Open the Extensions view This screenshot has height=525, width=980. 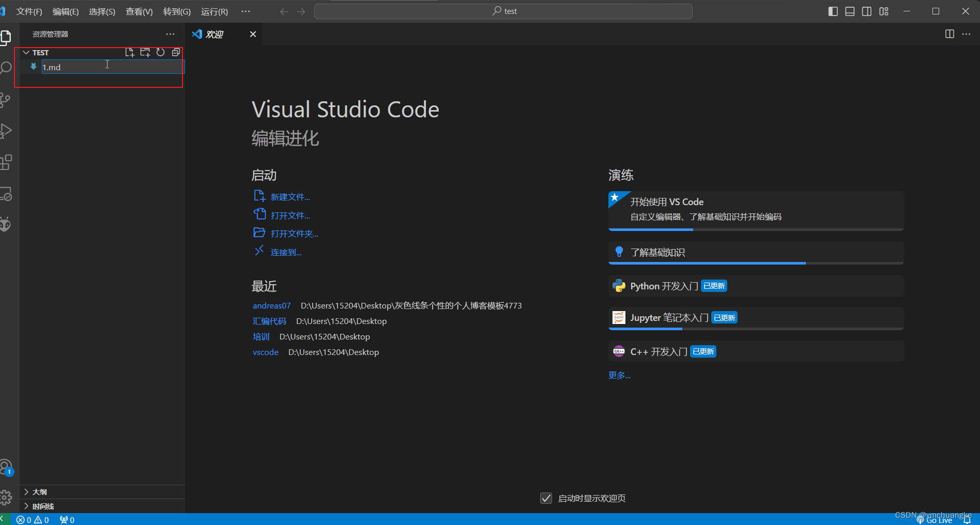pyautogui.click(x=6, y=162)
